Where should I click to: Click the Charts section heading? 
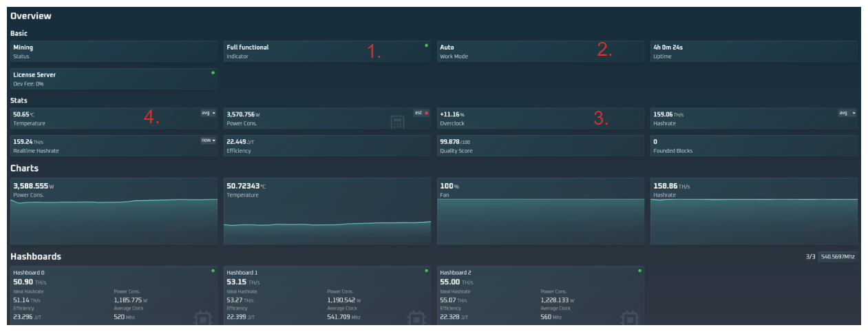pos(25,168)
